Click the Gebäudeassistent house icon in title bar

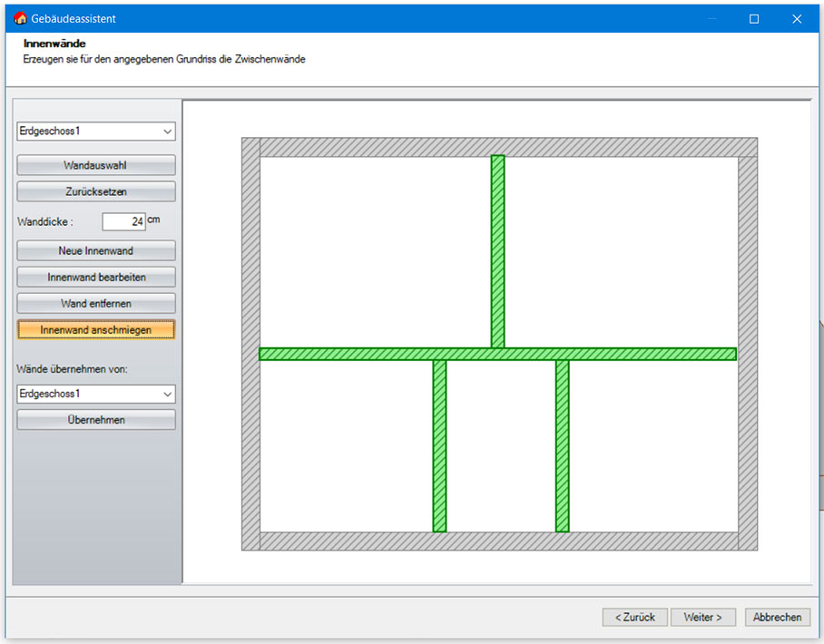click(21, 18)
